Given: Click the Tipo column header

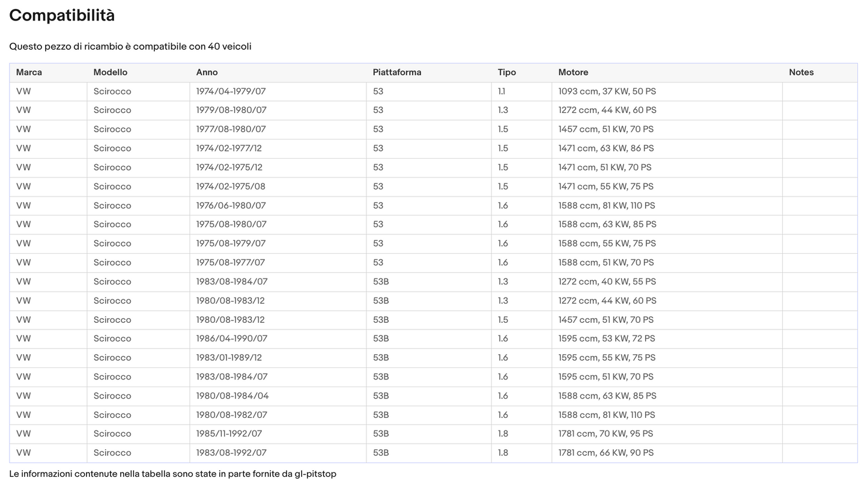Looking at the screenshot, I should tap(507, 72).
